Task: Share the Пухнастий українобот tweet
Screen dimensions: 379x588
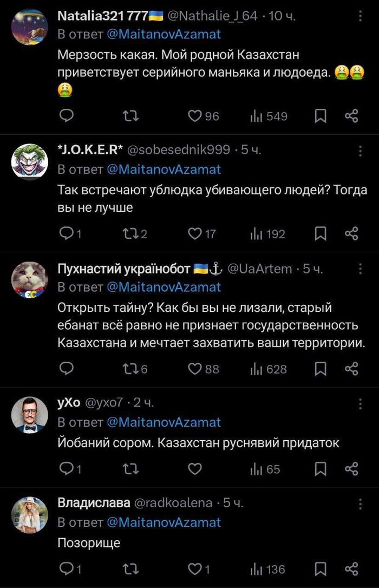Action: 351,369
